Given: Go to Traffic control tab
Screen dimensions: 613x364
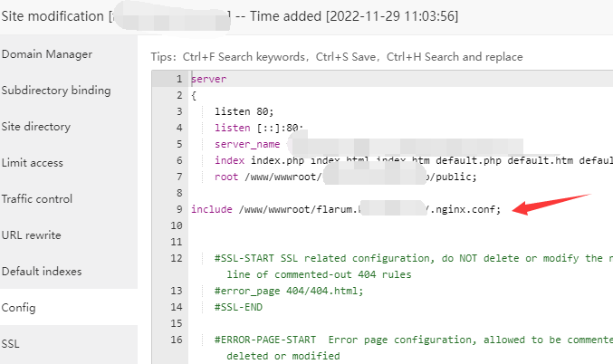Looking at the screenshot, I should [x=37, y=199].
